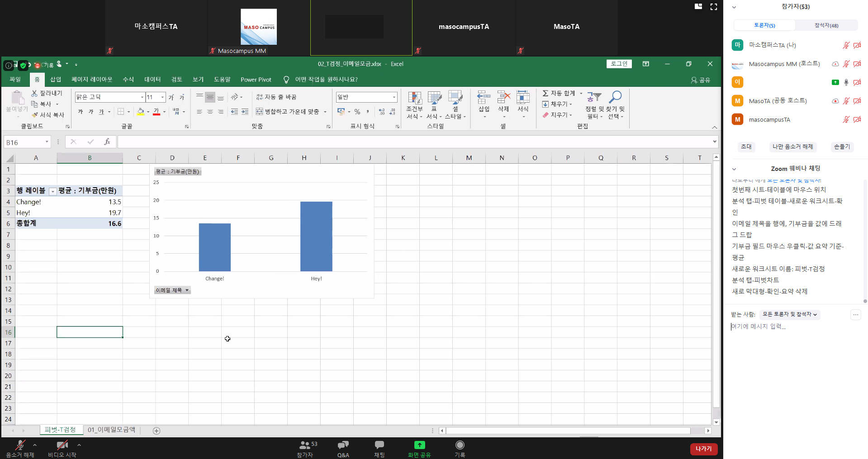Image resolution: width=868 pixels, height=459 pixels.
Task: Switch to the 01_이메일모금액 sheet tab
Action: tap(111, 430)
